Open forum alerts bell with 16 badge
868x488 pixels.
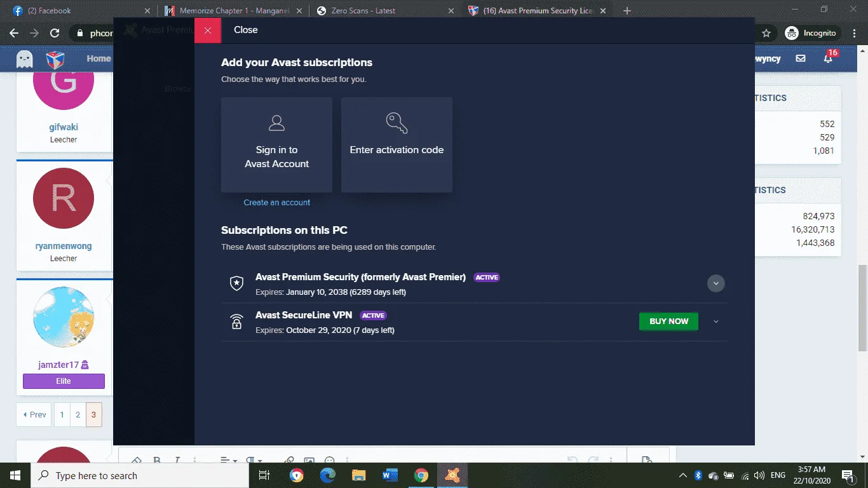coord(829,58)
